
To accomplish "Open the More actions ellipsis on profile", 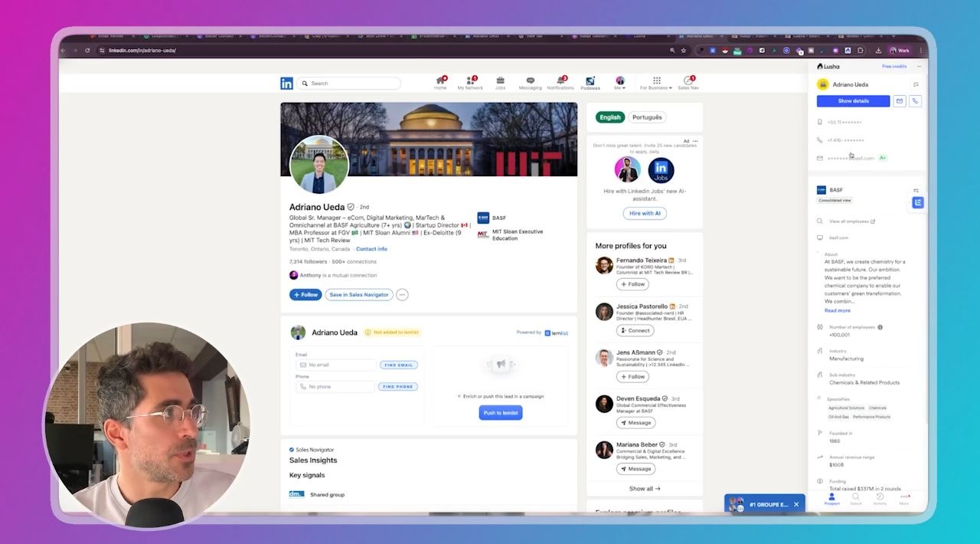I will (x=402, y=294).
